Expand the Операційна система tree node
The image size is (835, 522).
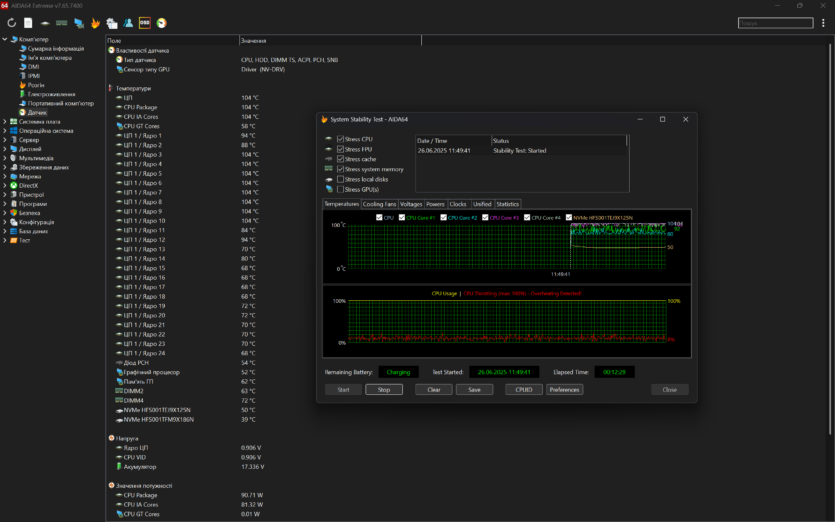pos(5,130)
